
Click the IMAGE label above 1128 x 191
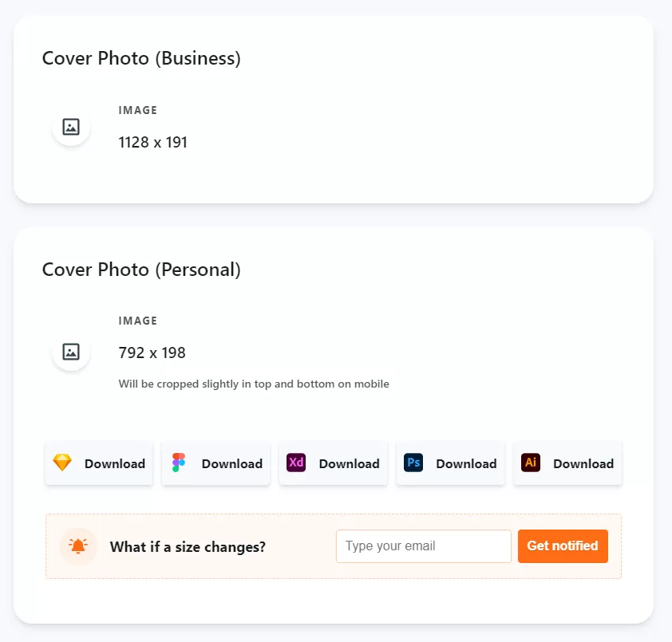[138, 111]
